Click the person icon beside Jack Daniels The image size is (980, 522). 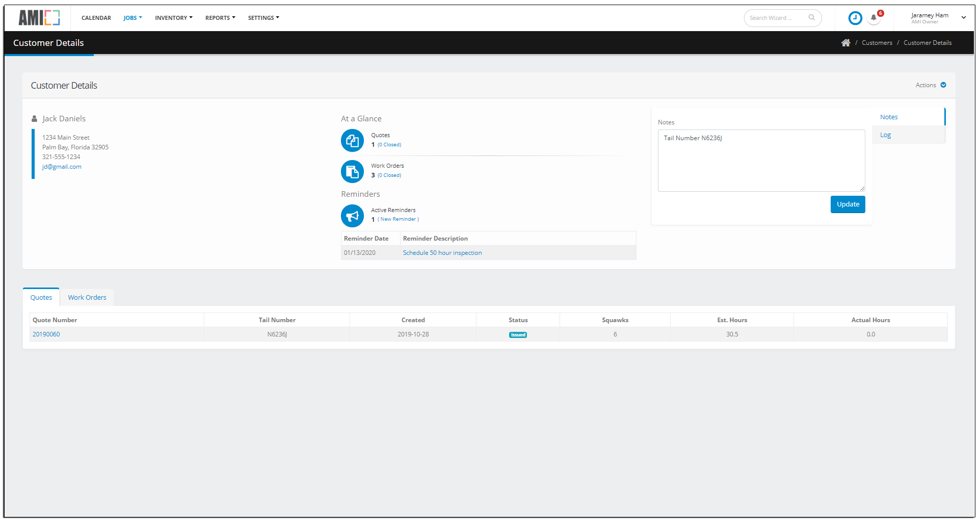pyautogui.click(x=34, y=119)
